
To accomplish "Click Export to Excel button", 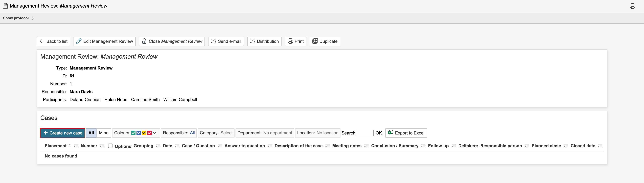I will pos(406,133).
